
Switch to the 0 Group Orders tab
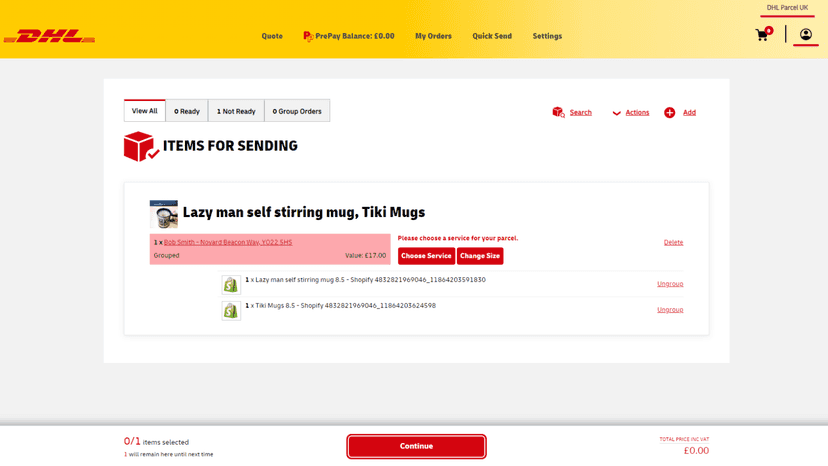[297, 111]
